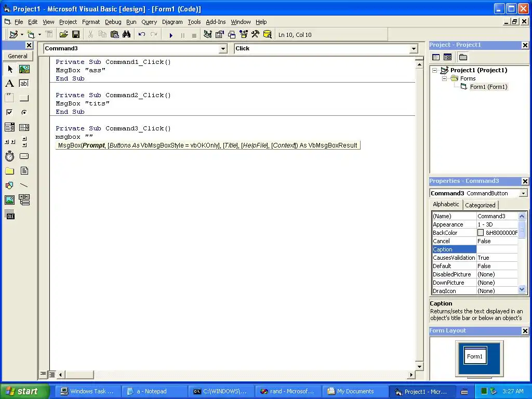Viewport: 532px width, 399px height.
Task: Open a project with the folder icon
Action: 63,34
